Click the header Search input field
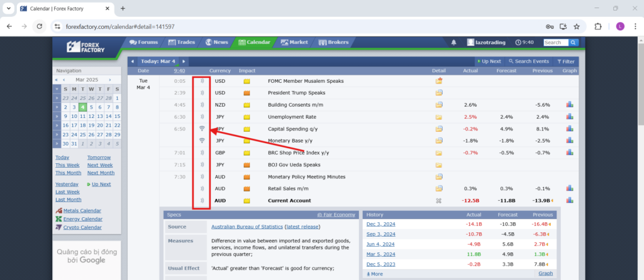 point(556,43)
